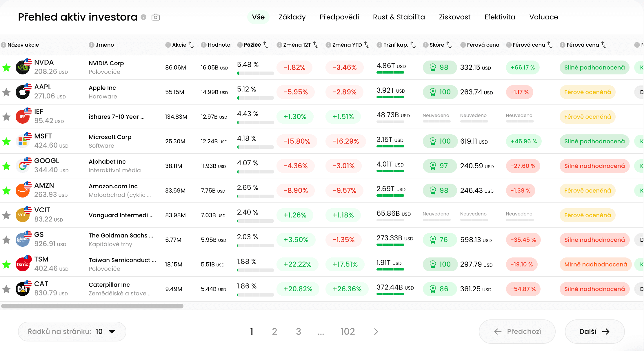Click the TSMC logo in TSM row
The width and height of the screenshot is (644, 351).
pyautogui.click(x=22, y=264)
